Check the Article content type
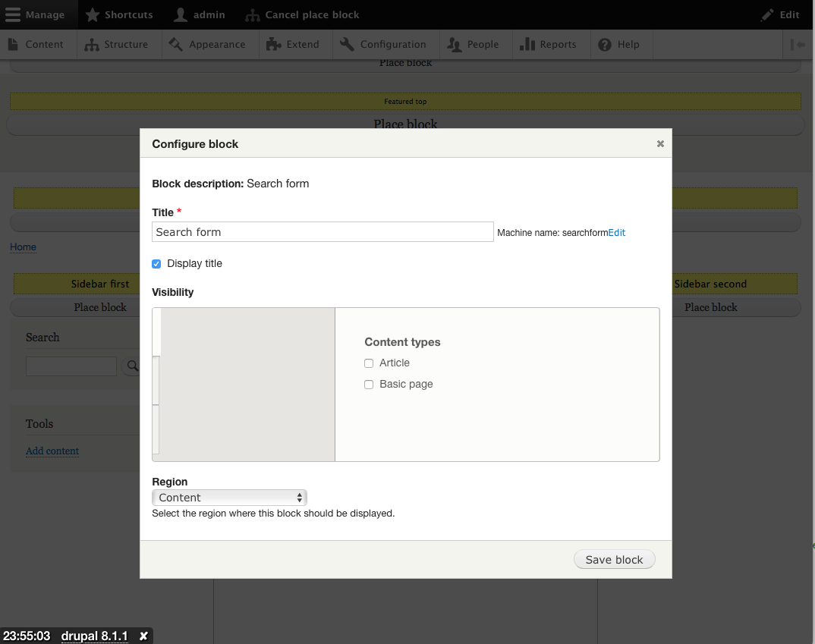The width and height of the screenshot is (815, 644). (x=369, y=363)
